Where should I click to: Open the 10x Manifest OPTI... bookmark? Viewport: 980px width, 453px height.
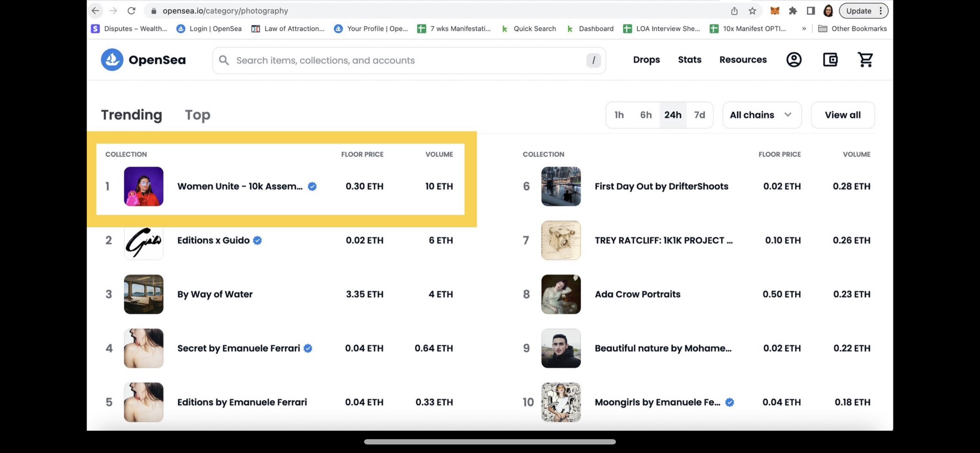point(748,29)
